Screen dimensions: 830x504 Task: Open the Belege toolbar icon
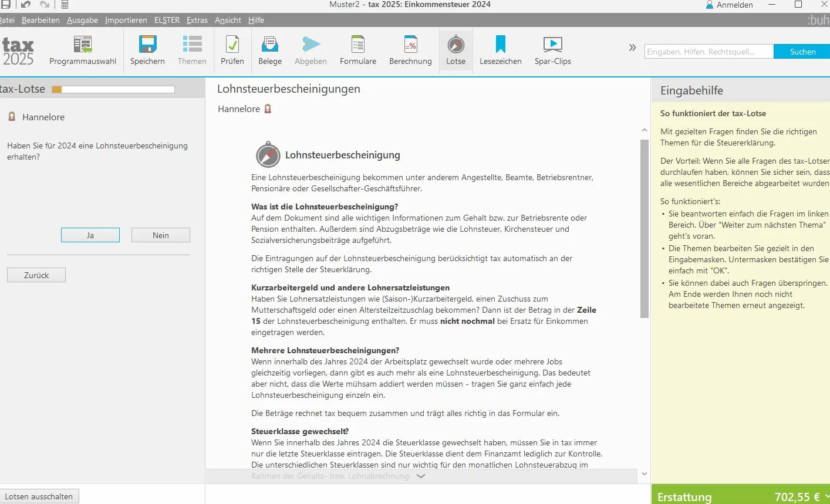coord(270,45)
